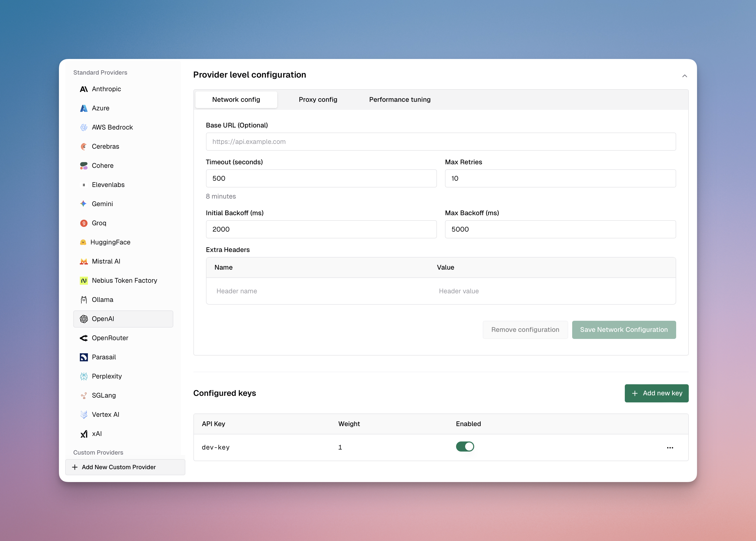Select HuggingFace provider label
This screenshot has width=756, height=541.
click(x=110, y=242)
